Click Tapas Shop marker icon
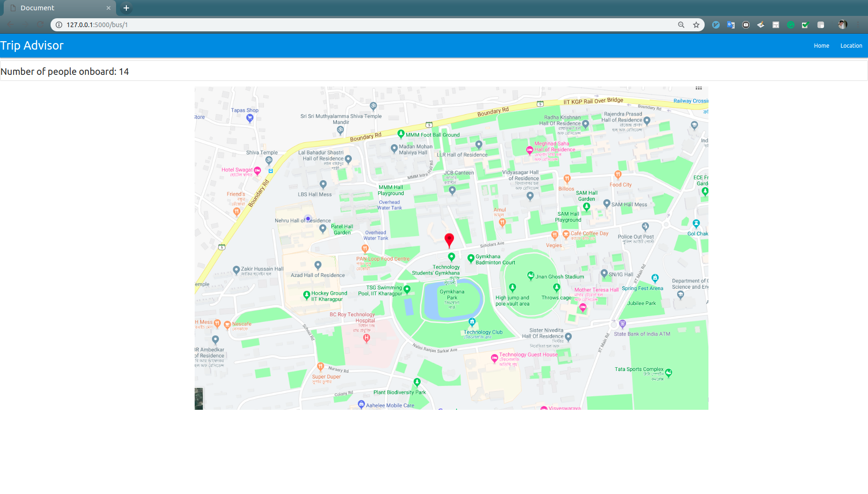 (x=250, y=118)
